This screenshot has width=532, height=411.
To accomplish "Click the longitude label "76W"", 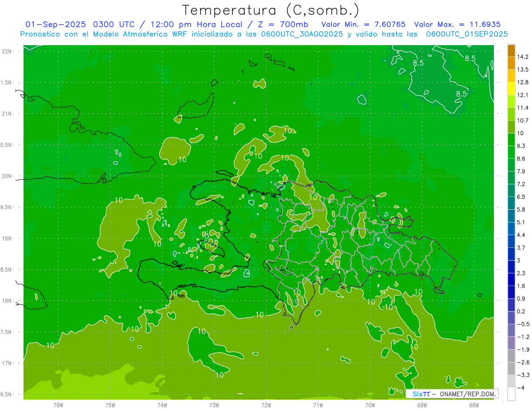I will pos(58,405).
